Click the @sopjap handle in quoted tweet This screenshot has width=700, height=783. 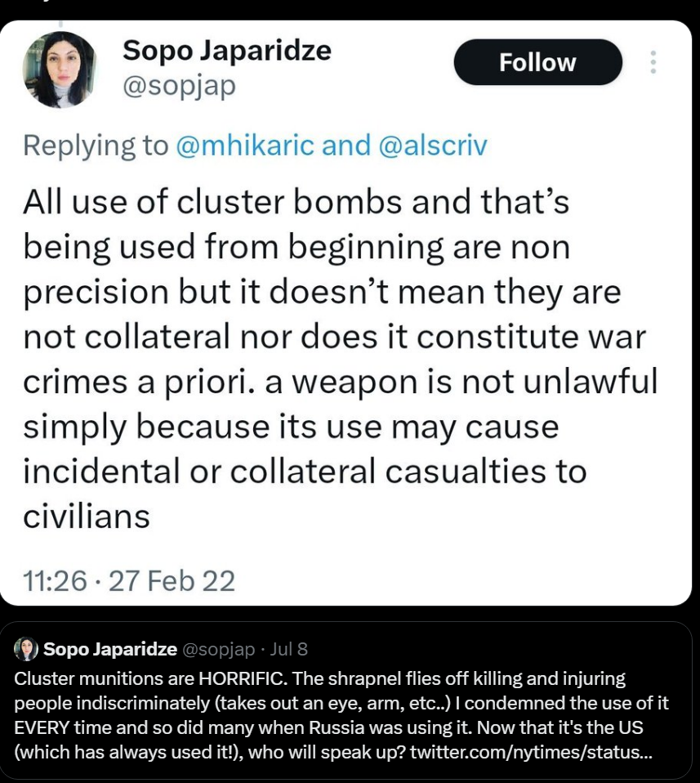[219, 649]
